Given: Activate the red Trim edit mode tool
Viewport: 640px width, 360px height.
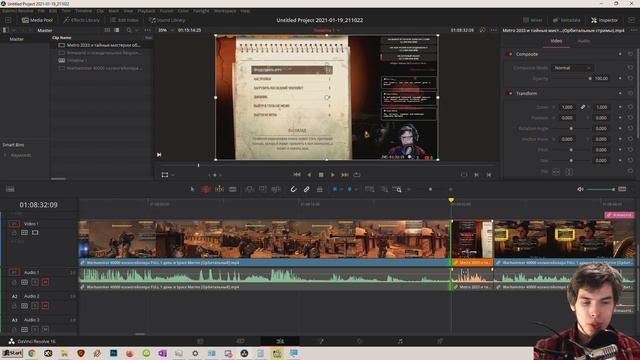Looking at the screenshot, I should pyautogui.click(x=206, y=189).
